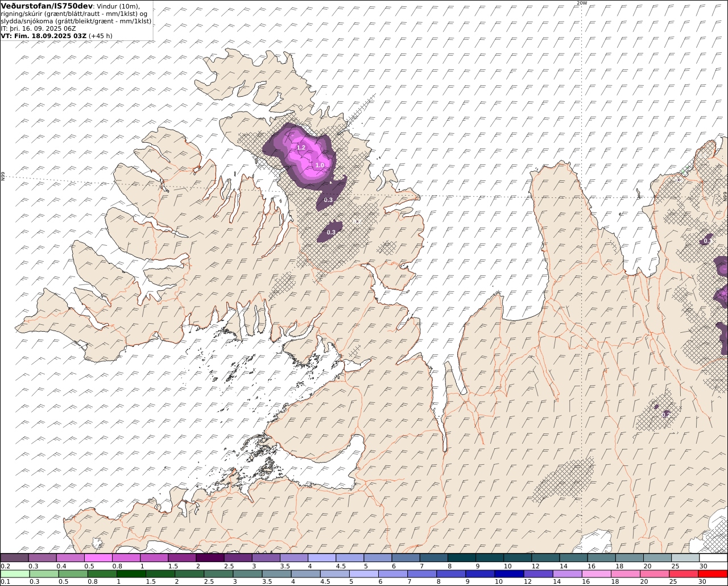The width and height of the screenshot is (728, 586).
Task: Pick the light pink swatch between lower-scale 16 and 18
Action: pos(595,573)
